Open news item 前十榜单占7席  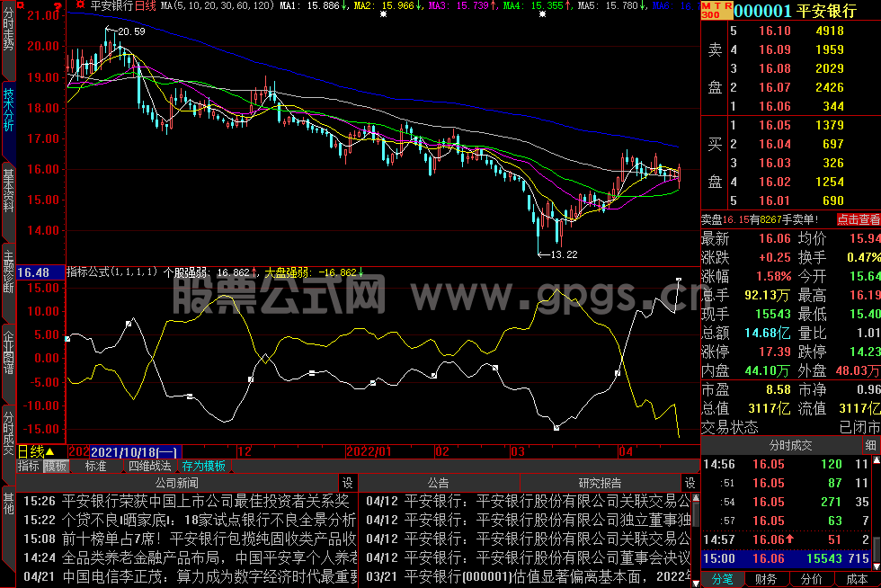point(209,539)
